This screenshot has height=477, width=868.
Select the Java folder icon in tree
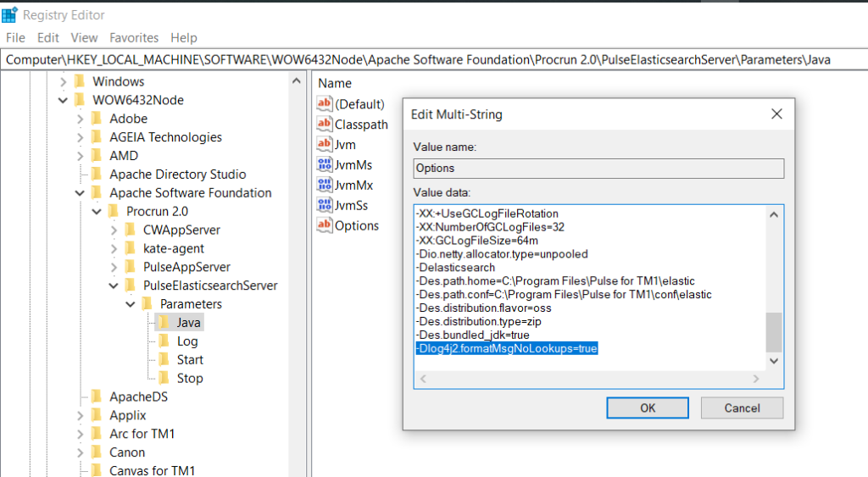164,323
